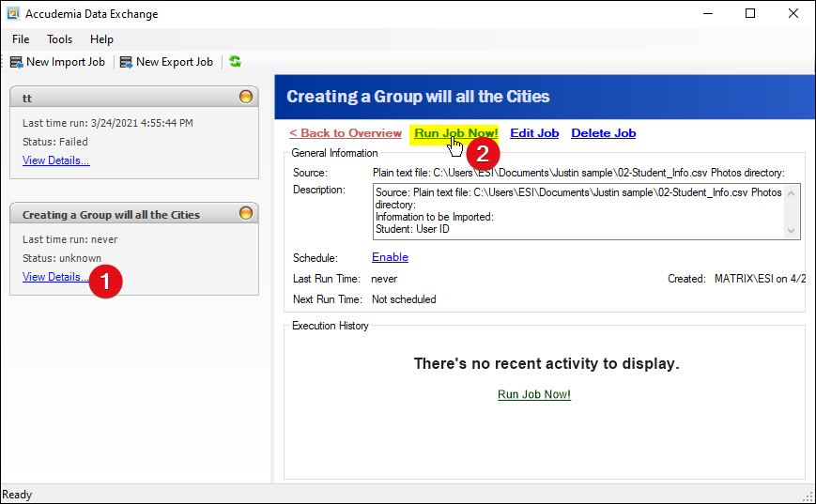Click the Ready status bar text
Screen dimensions: 816x504
tap(17, 495)
